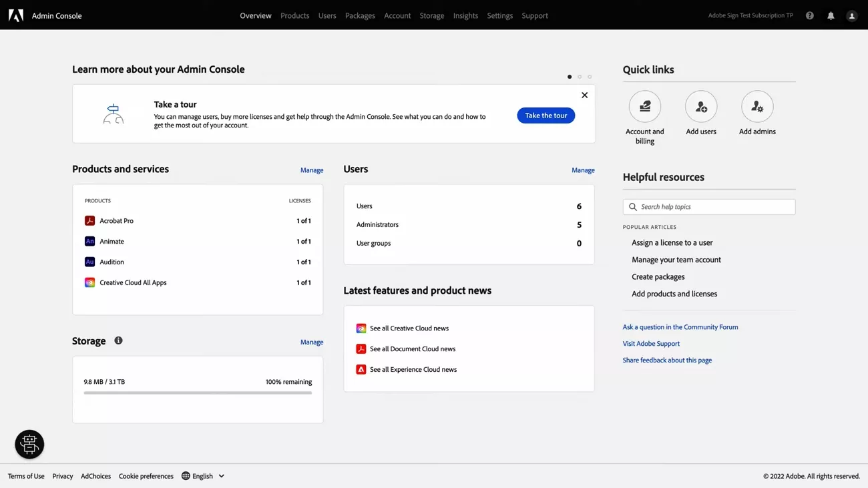Image resolution: width=868 pixels, height=488 pixels.
Task: Focus the Search help topics field
Action: click(x=709, y=207)
